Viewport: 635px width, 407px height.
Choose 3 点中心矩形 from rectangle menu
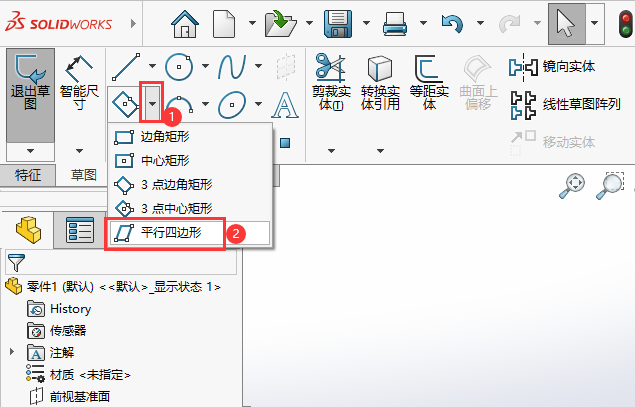tap(190, 209)
